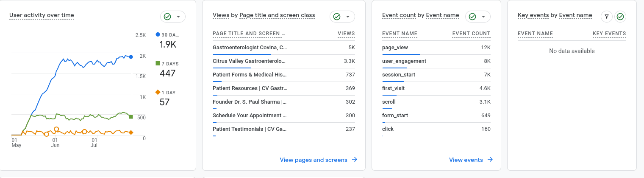
Task: Click User activity green check status icon
Action: (x=167, y=17)
